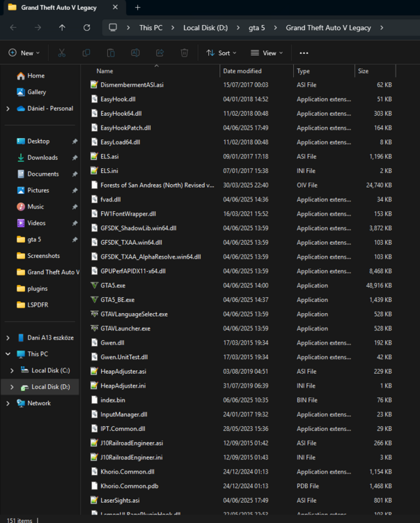Viewport: 420px width, 523px height.
Task: Expand the Dániel - Personal OneDrive node
Action: tap(8, 108)
